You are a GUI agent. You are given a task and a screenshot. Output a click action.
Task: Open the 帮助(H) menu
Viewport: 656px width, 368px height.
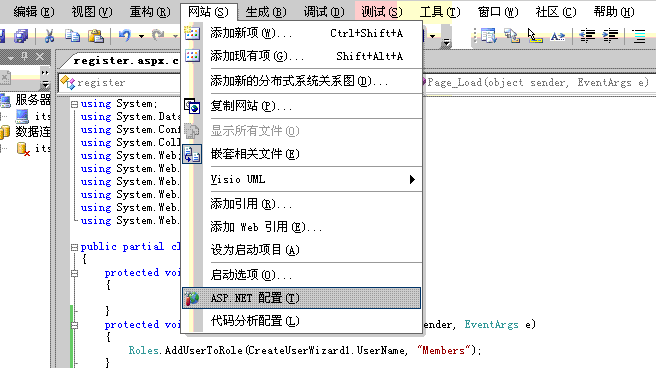coord(614,12)
